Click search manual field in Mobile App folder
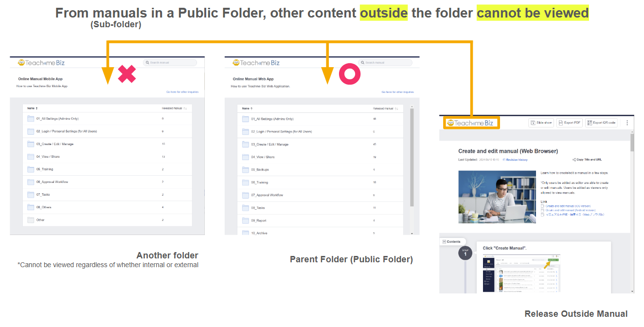Screen dimensions: 644x327 pyautogui.click(x=170, y=63)
